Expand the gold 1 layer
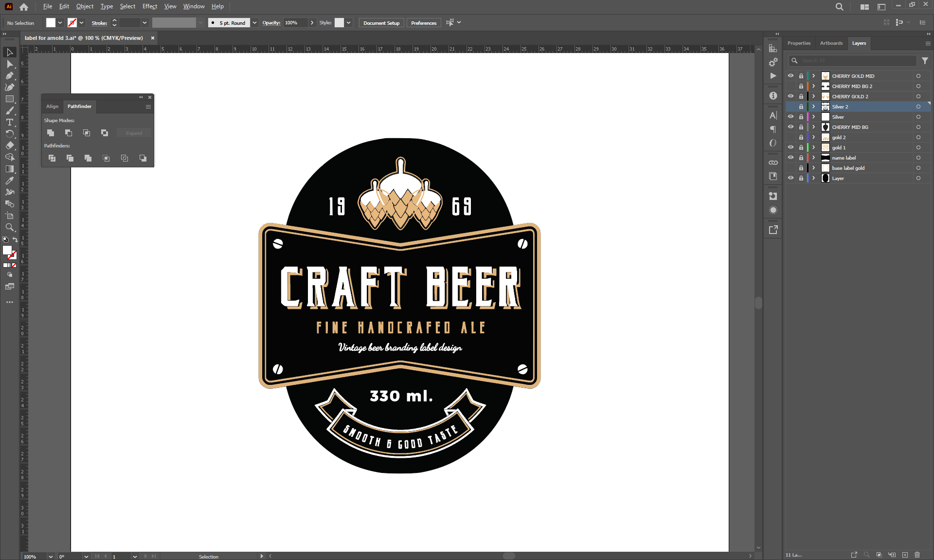The image size is (934, 560). pos(813,147)
